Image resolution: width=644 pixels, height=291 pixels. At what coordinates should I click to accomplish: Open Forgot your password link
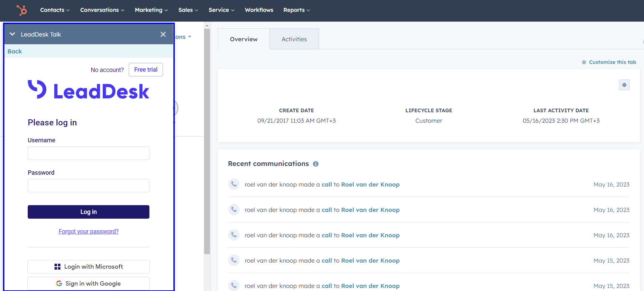[x=89, y=232]
